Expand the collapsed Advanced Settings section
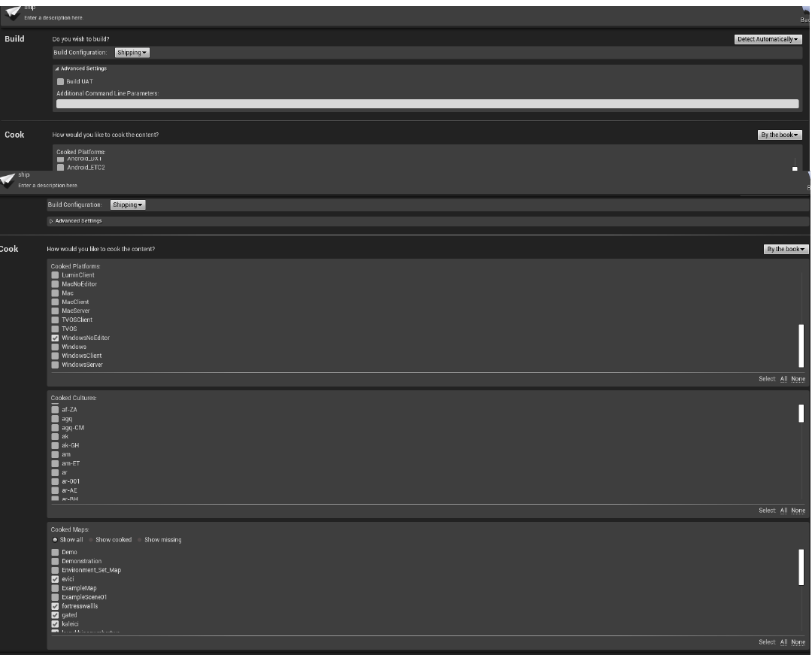The height and width of the screenshot is (655, 812). [77, 220]
